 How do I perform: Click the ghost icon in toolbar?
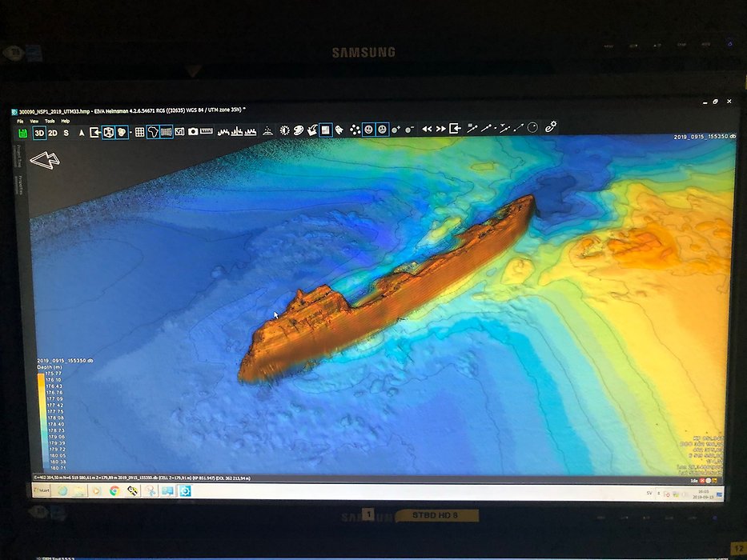click(x=339, y=130)
